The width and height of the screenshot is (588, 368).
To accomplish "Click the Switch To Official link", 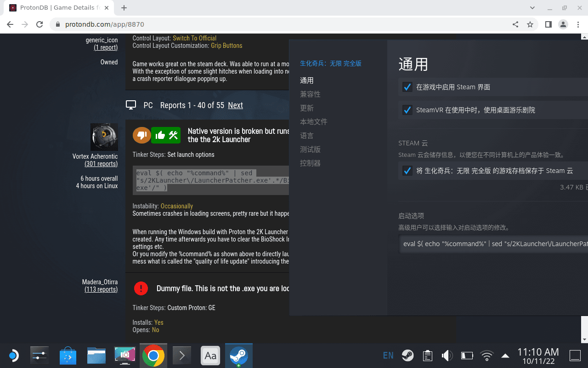I will [x=194, y=38].
